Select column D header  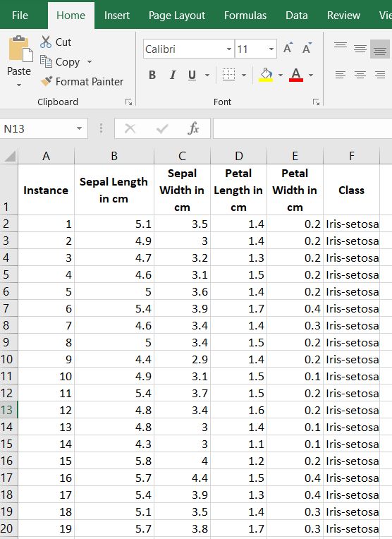(x=238, y=156)
